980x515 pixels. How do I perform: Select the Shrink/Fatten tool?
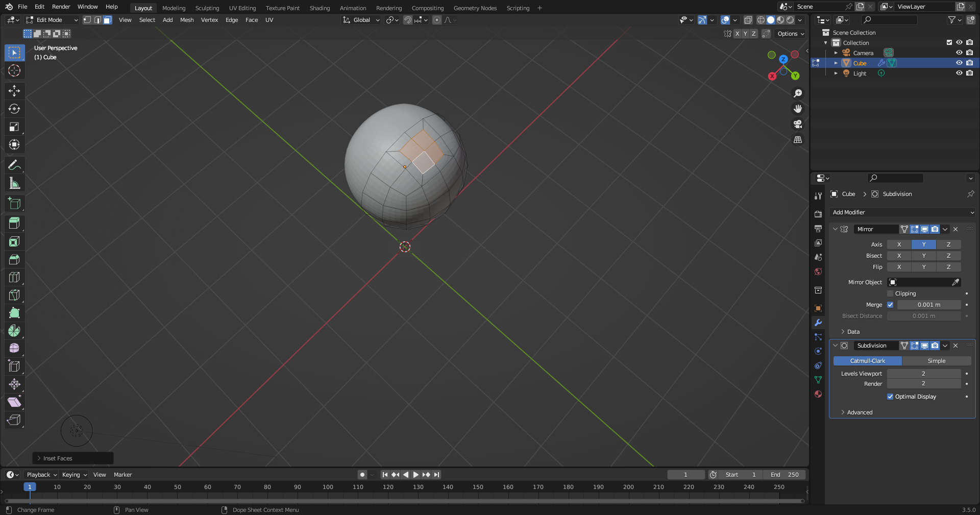click(x=14, y=384)
